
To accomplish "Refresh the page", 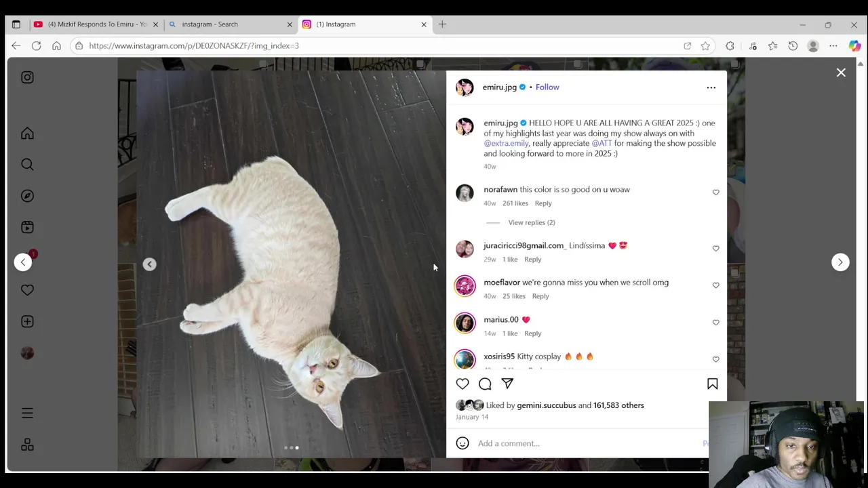I will coord(36,45).
